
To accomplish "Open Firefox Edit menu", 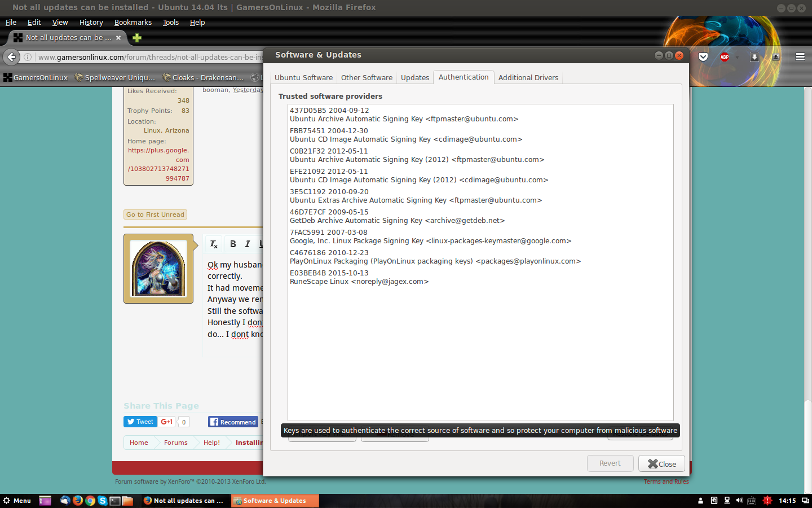I will coord(34,23).
